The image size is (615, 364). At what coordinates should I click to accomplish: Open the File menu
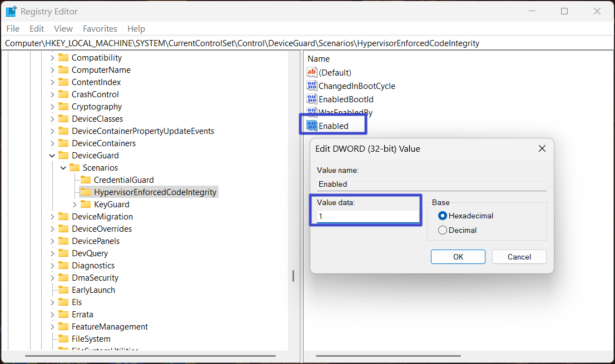[13, 28]
